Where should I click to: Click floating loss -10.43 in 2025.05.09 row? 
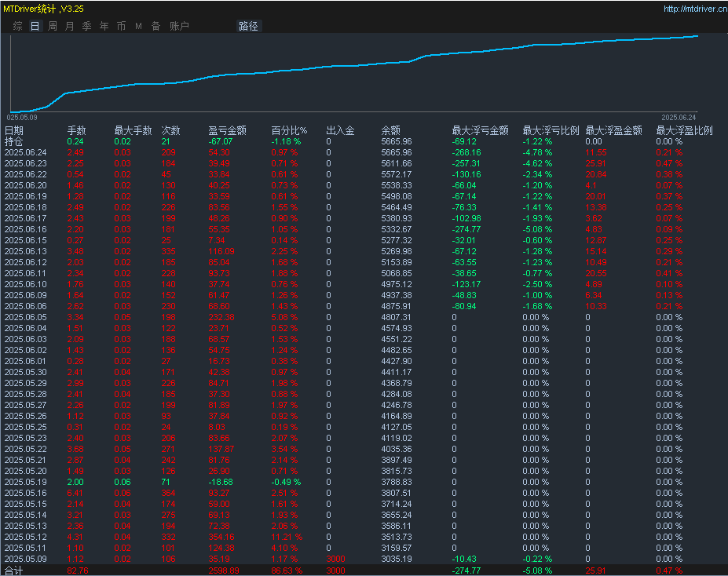click(464, 560)
